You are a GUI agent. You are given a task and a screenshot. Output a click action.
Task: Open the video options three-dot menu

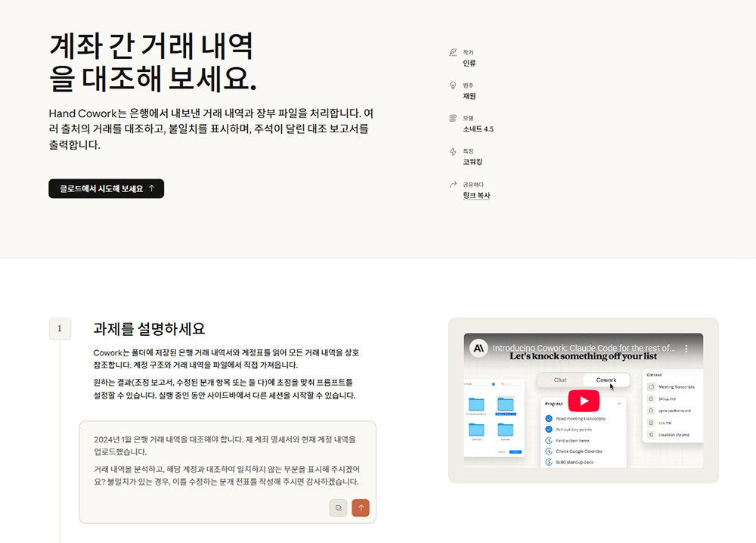click(686, 349)
